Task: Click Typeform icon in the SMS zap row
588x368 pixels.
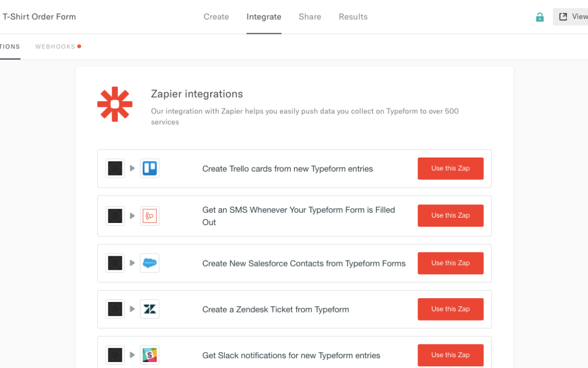Action: point(115,216)
